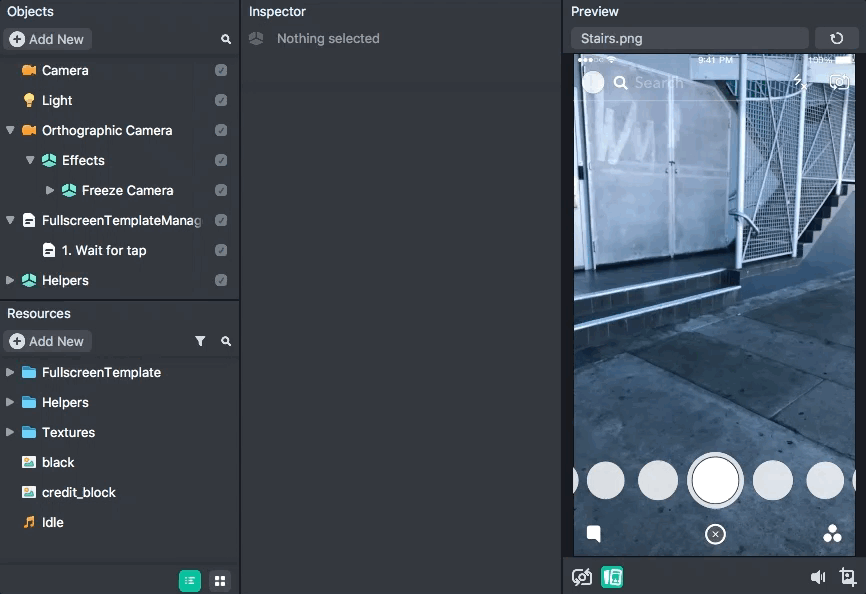Screen dimensions: 866x594
Task: Switch Resources to grid view
Action: 220,580
